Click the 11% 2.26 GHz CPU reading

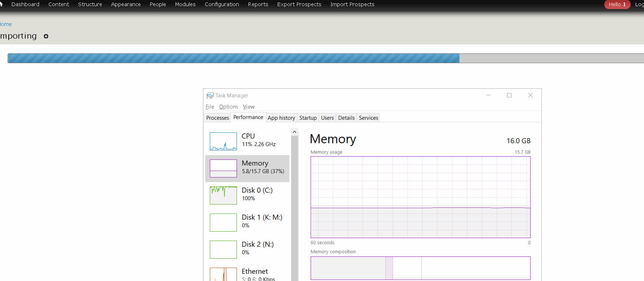click(x=259, y=144)
